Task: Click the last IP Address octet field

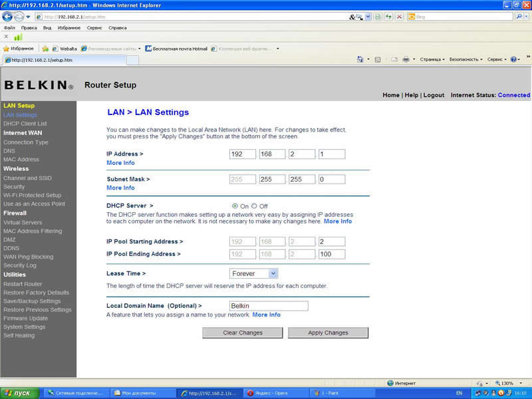Action: tap(332, 154)
